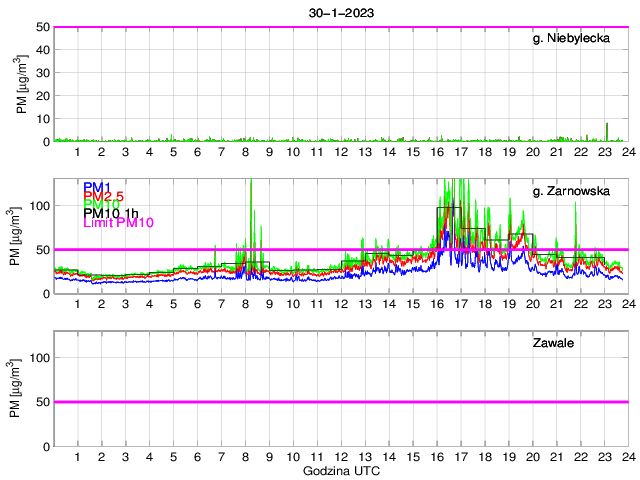
Task: Click the green spike near hour 23 in Niebylecka chart
Action: click(x=606, y=130)
